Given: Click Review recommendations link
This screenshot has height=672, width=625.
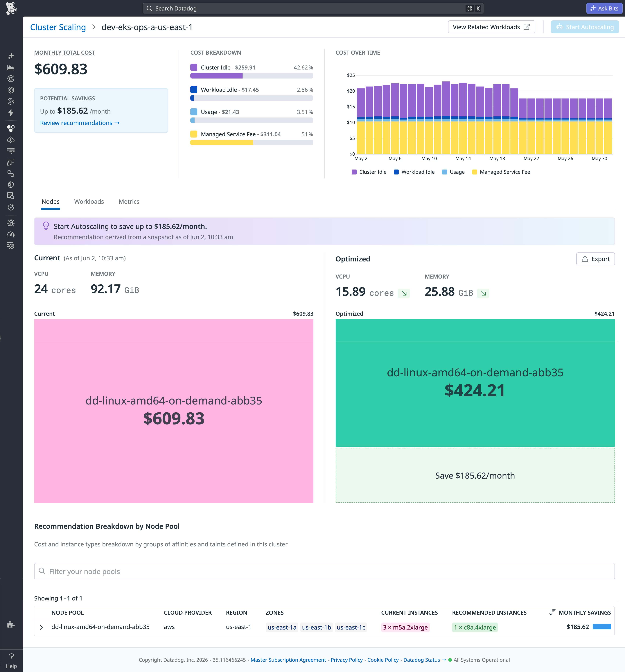Looking at the screenshot, I should [x=80, y=123].
